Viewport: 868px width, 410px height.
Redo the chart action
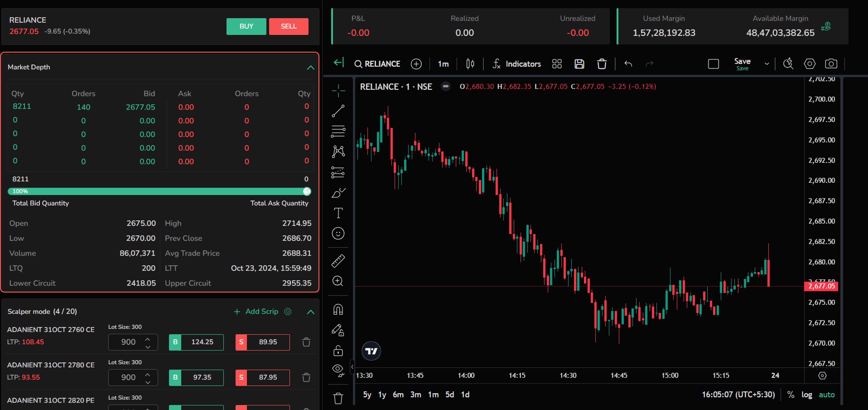(649, 64)
